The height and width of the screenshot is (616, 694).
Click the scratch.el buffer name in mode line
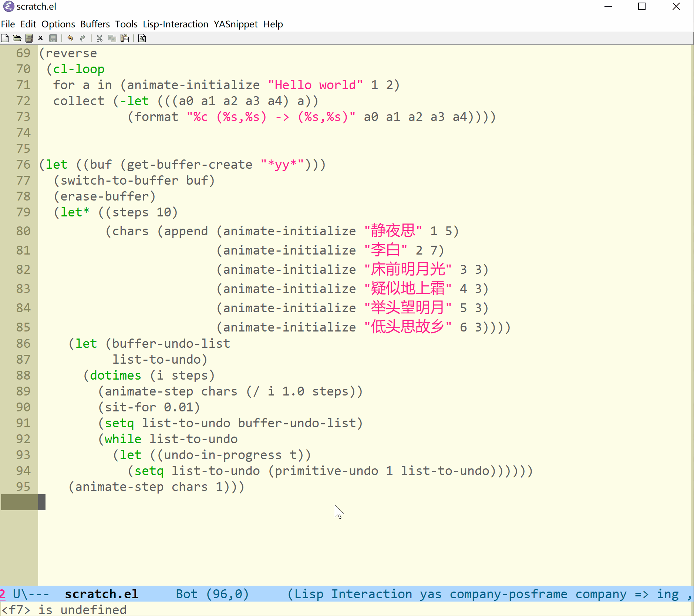click(101, 594)
